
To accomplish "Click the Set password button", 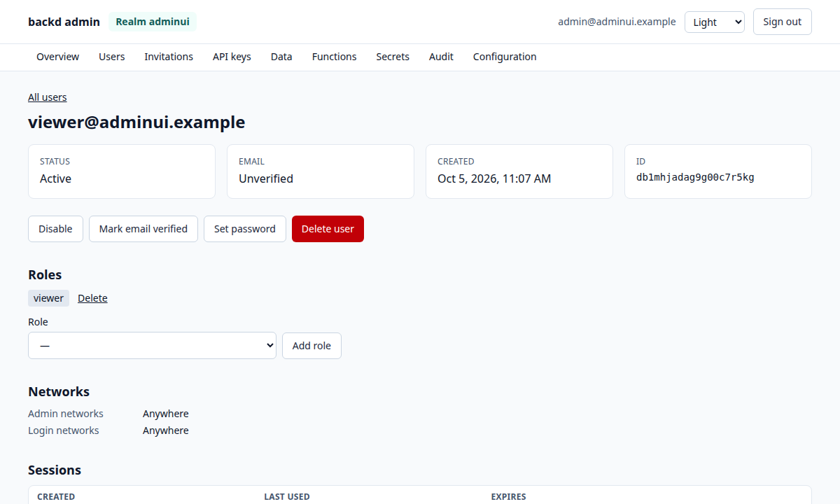I will pyautogui.click(x=245, y=229).
